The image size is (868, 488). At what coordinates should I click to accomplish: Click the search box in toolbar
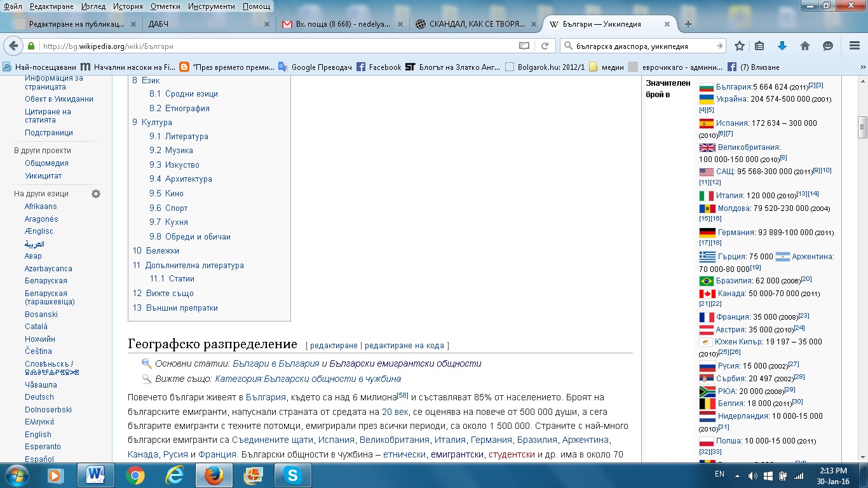tap(642, 46)
